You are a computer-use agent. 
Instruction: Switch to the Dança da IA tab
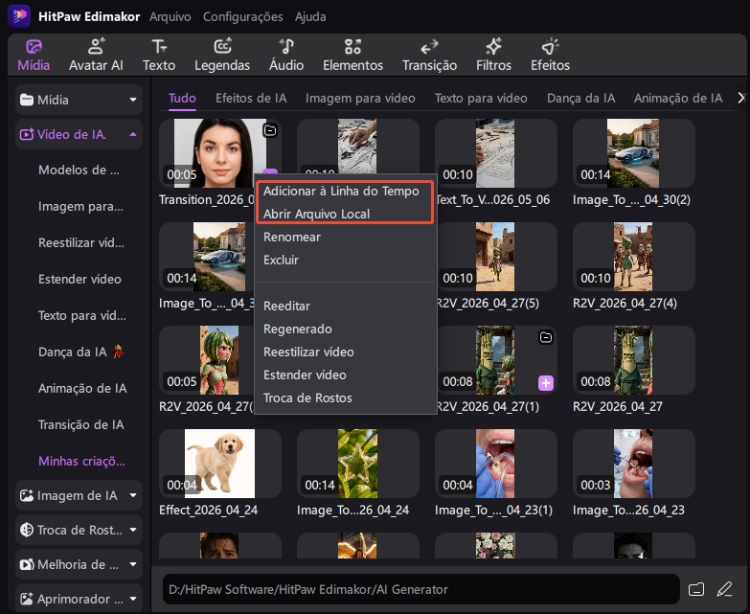[581, 98]
